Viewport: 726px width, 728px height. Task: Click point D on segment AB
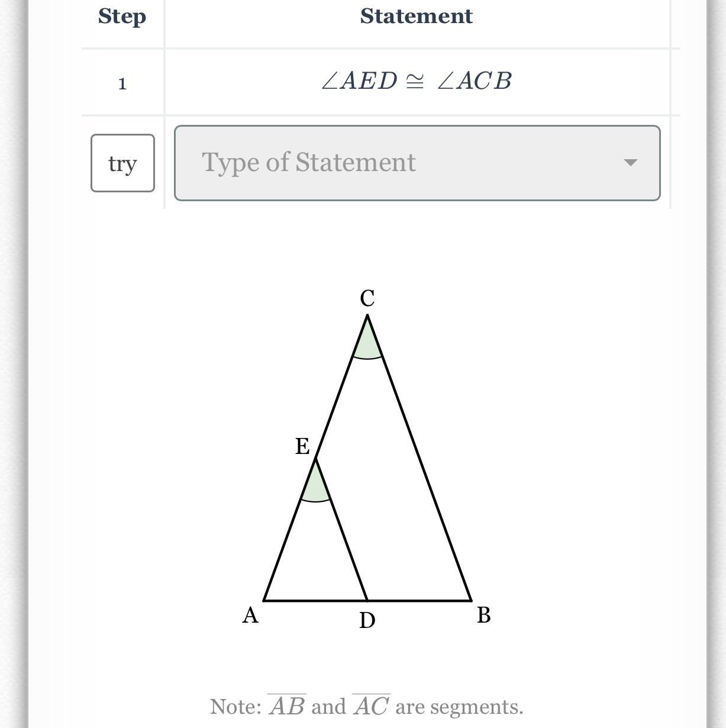[367, 600]
